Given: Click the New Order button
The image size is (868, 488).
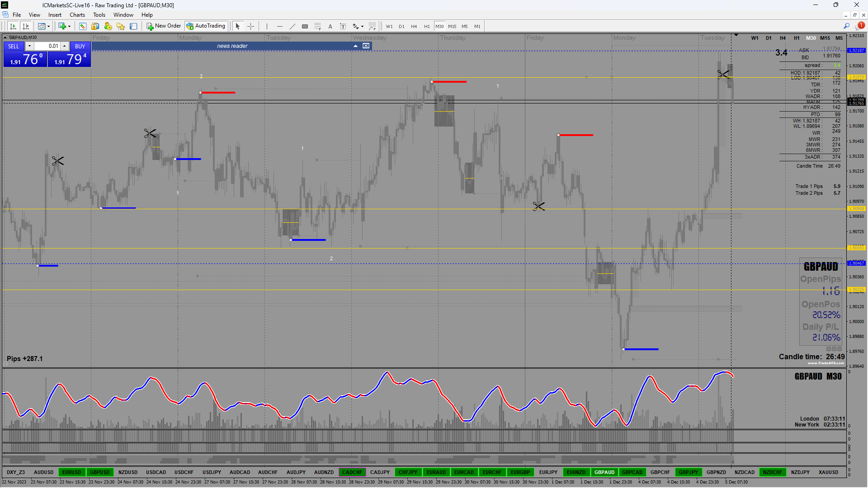Looking at the screenshot, I should tap(164, 26).
